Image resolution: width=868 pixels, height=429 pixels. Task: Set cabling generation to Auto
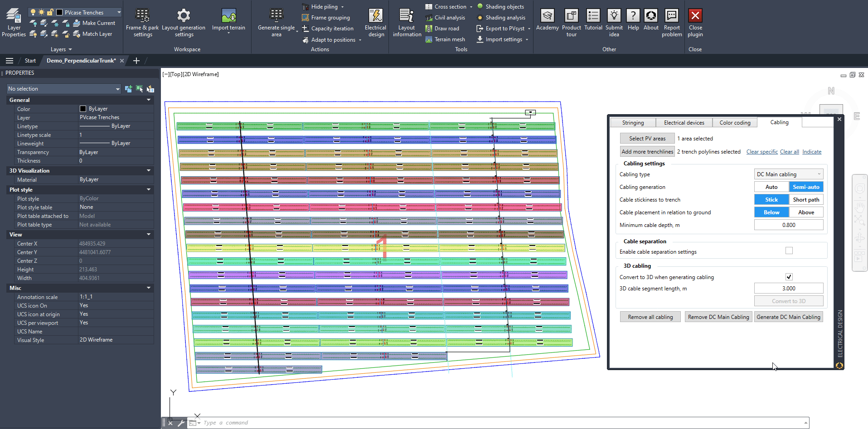click(771, 187)
